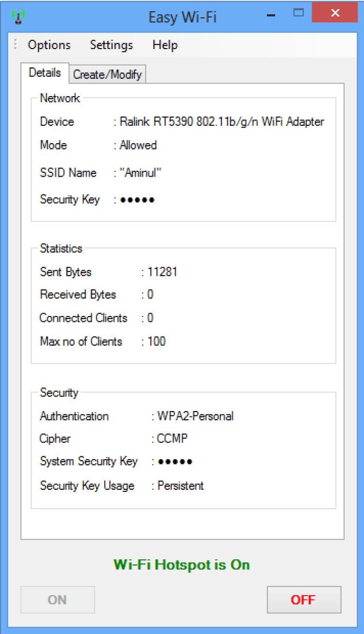364x634 pixels.
Task: Click the masked Network Security Key dots
Action: (x=137, y=200)
